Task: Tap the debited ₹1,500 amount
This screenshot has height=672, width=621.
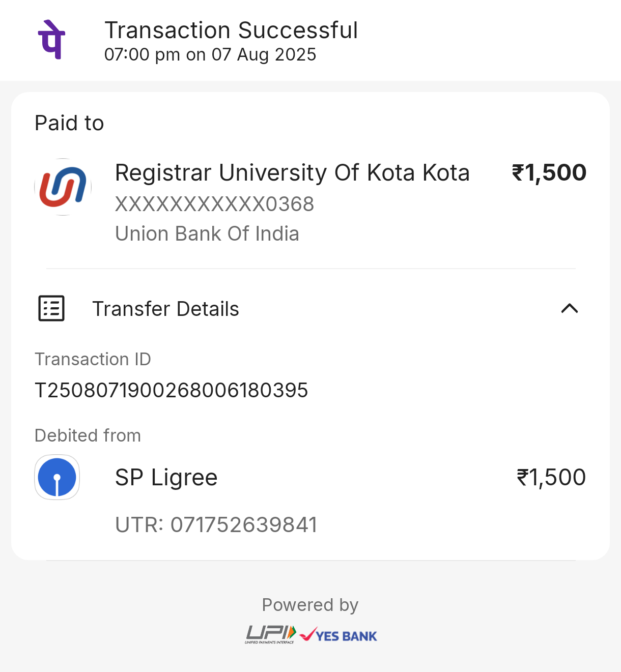Action: tap(551, 477)
